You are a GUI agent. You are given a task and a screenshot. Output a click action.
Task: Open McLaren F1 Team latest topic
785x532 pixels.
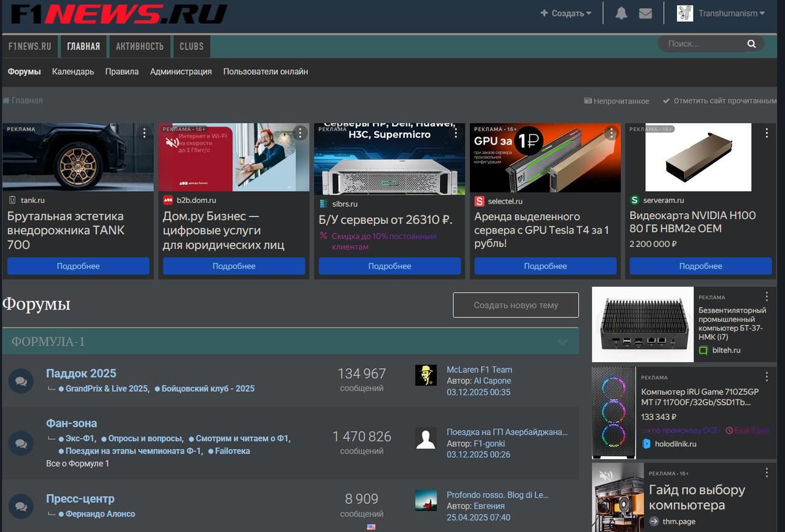(x=480, y=370)
